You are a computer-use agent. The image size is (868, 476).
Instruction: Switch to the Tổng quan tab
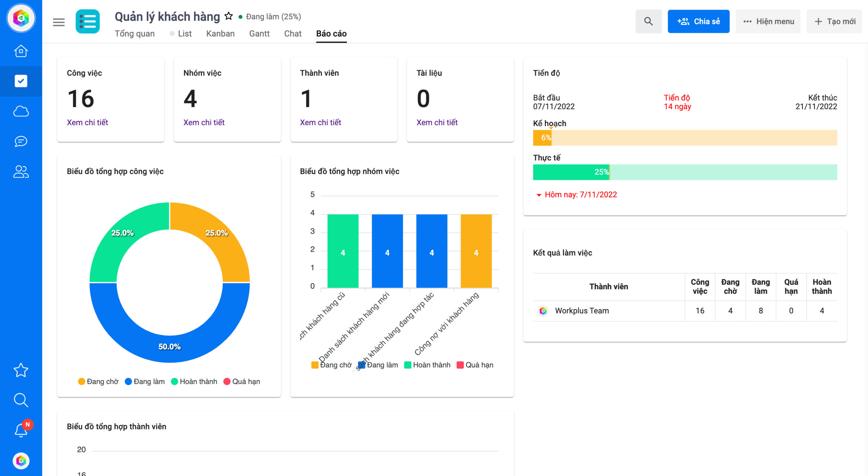point(135,34)
